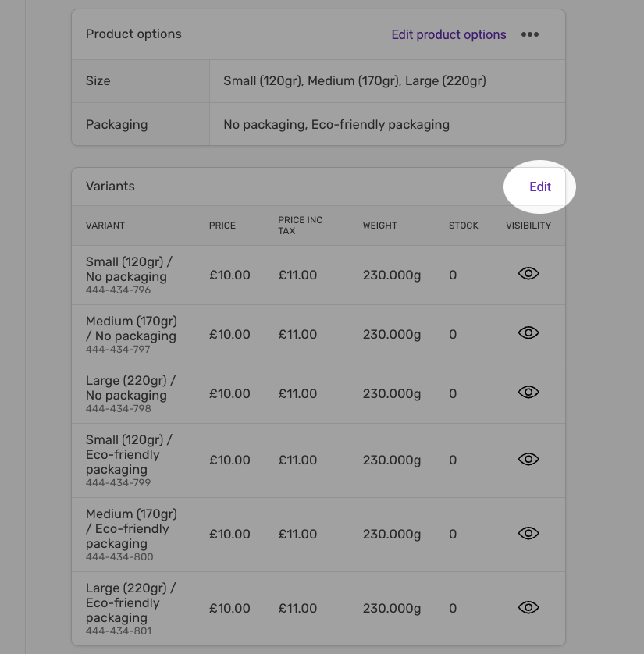Open the variant with SKU 444-434-801
The width and height of the screenshot is (644, 654).
click(318, 609)
